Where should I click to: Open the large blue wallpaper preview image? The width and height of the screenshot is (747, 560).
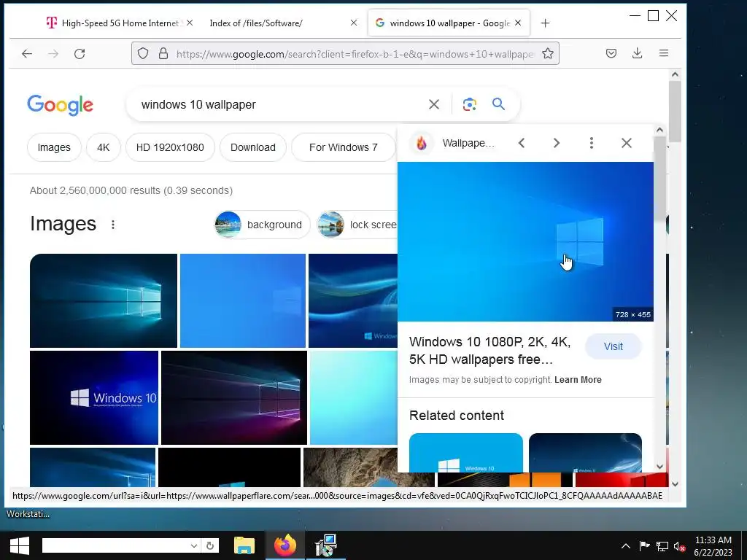(x=525, y=242)
